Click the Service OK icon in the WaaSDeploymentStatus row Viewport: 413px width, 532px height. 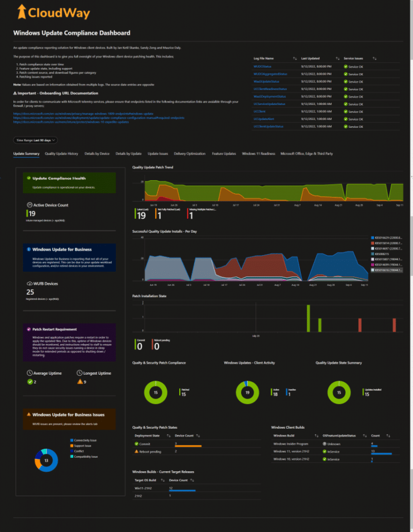tap(345, 97)
